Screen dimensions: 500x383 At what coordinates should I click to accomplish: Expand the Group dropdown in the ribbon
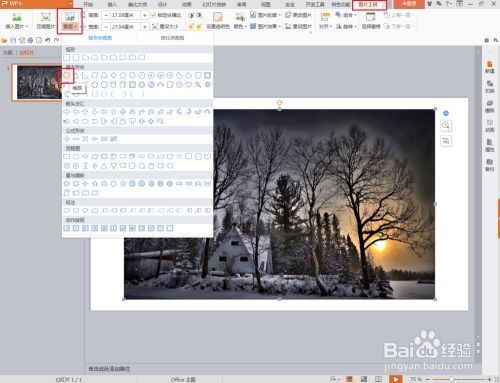tap(346, 15)
